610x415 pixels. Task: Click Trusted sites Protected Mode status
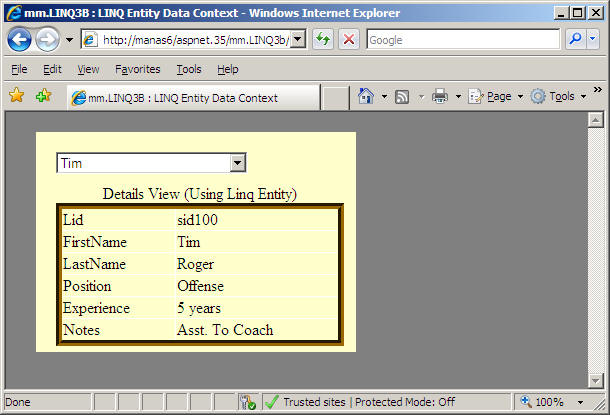369,402
